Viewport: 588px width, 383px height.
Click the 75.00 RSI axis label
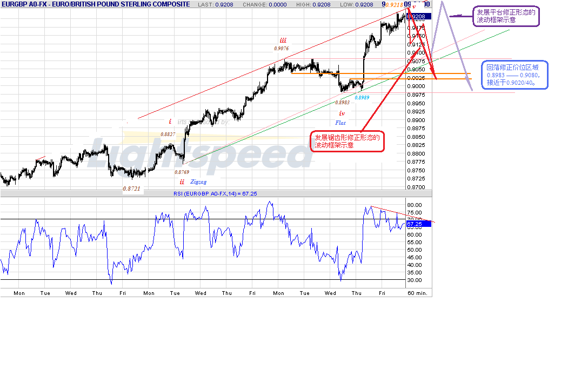pyautogui.click(x=415, y=212)
